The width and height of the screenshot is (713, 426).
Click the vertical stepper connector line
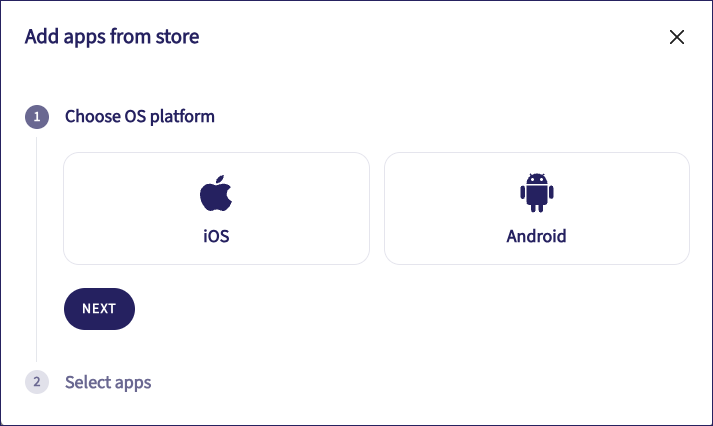[36, 250]
